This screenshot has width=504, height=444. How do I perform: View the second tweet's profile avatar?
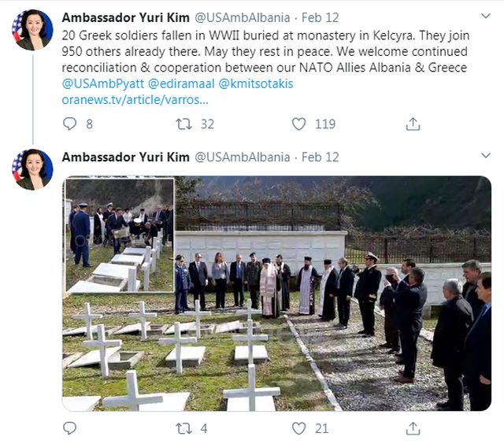(x=32, y=169)
